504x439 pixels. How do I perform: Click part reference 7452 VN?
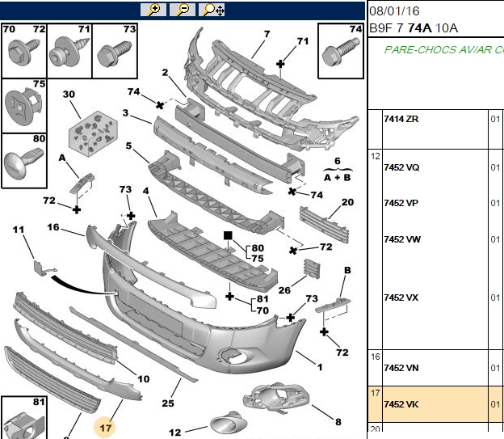coord(401,368)
